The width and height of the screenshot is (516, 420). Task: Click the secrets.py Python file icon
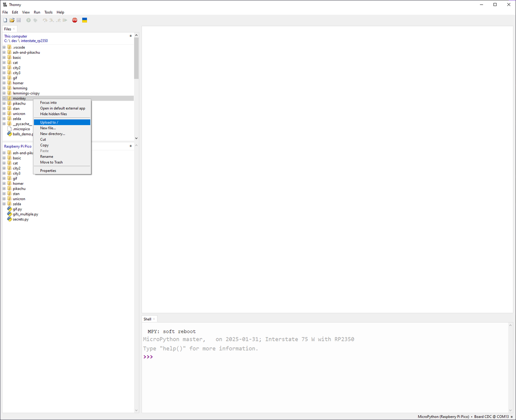(9, 219)
